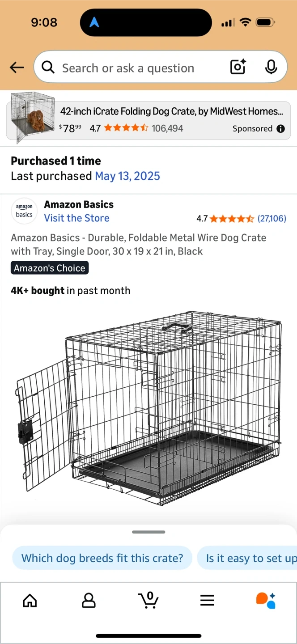Tap the Sponsored info icon

(280, 129)
